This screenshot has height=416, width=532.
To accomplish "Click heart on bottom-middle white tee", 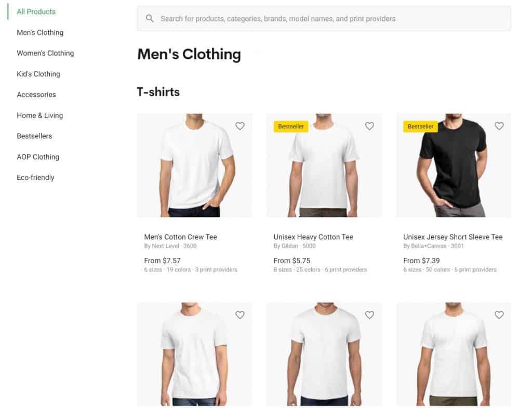I will [x=369, y=315].
